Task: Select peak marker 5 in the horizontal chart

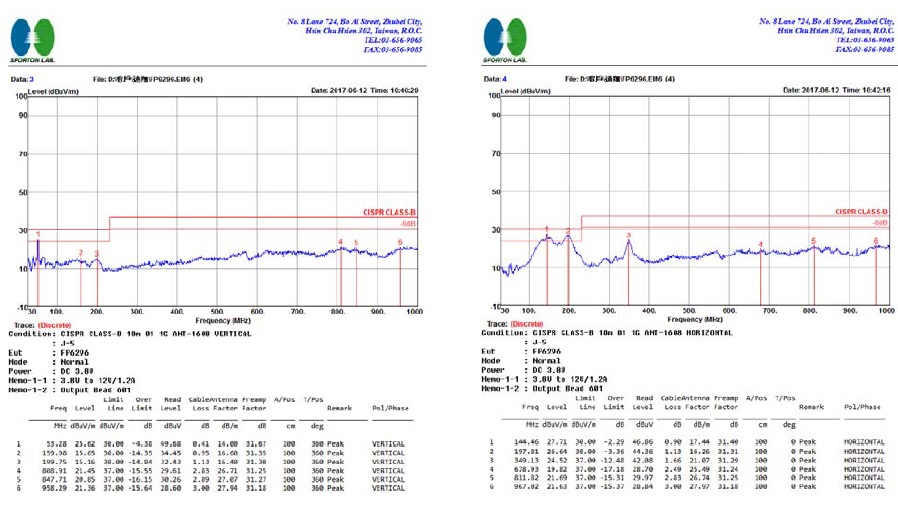Action: [x=813, y=240]
